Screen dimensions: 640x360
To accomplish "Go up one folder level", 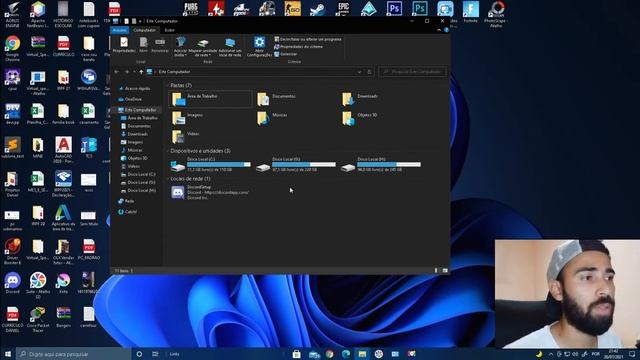I will click(x=141, y=72).
